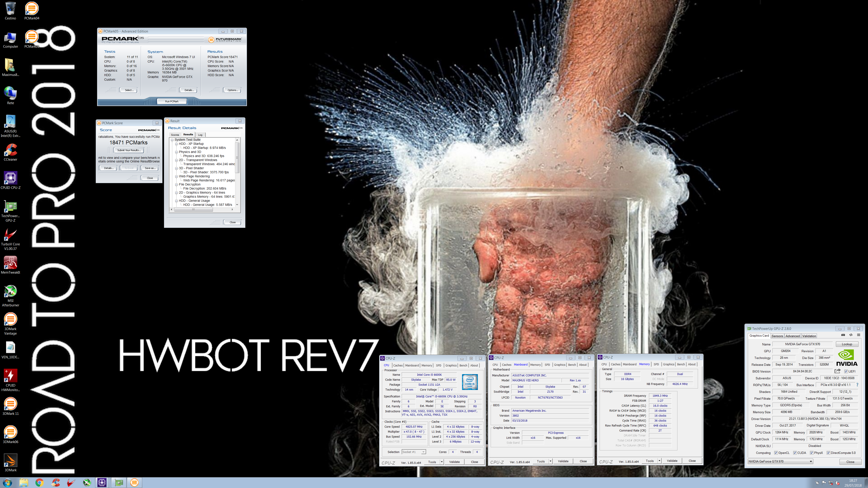Open the Windows Start orb
Image resolution: width=868 pixels, height=488 pixels.
[x=7, y=483]
